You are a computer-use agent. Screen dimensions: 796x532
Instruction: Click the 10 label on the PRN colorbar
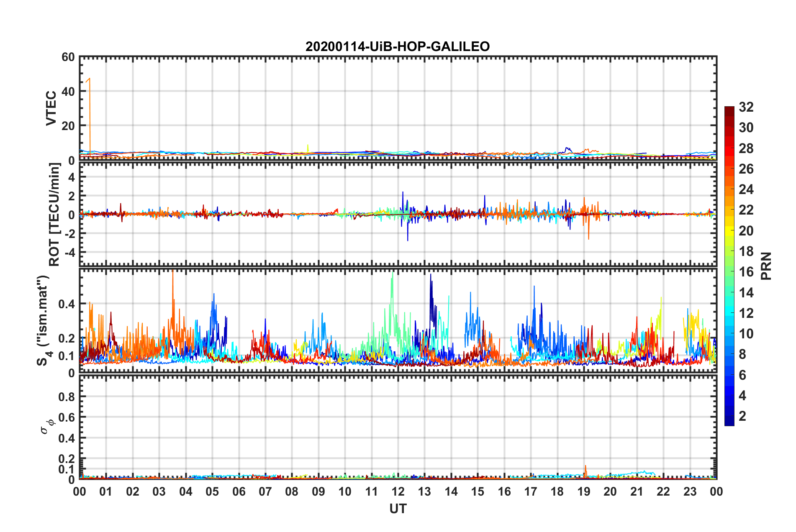[x=746, y=334]
